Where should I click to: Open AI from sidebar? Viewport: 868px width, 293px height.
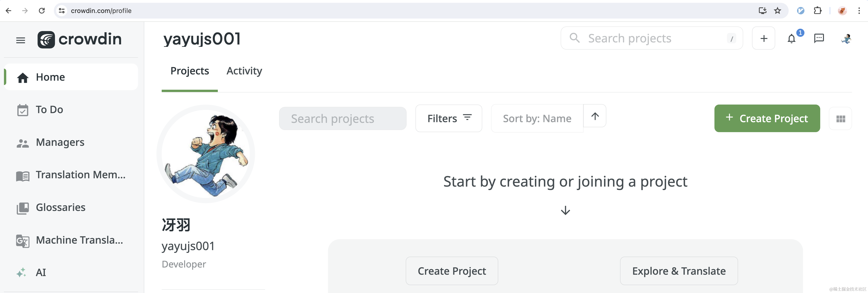pyautogui.click(x=41, y=272)
